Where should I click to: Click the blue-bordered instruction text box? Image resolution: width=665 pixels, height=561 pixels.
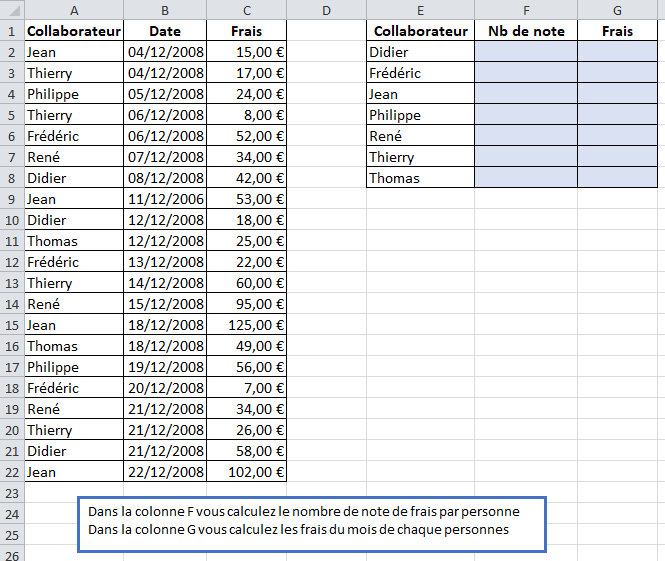(312, 521)
